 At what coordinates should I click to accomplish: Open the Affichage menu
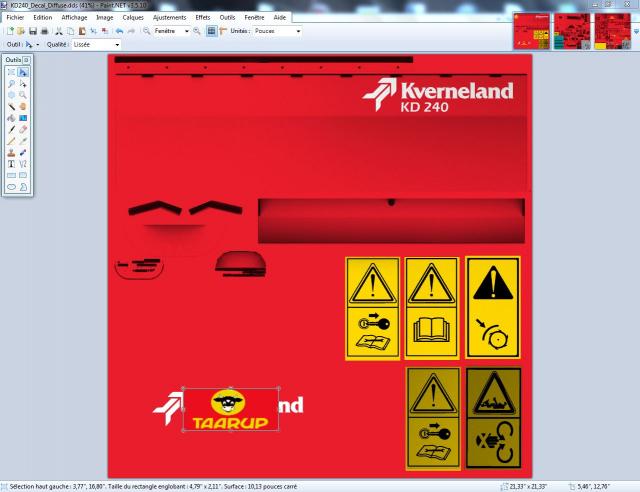click(74, 18)
